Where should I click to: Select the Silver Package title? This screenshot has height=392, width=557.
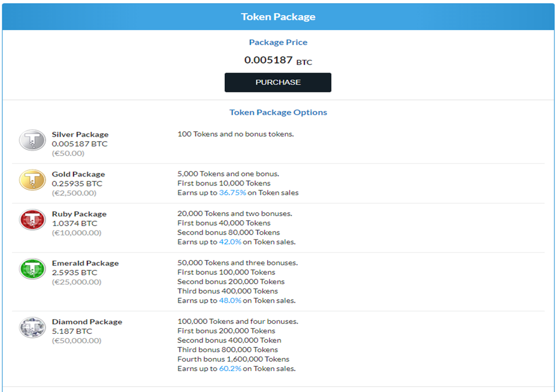coord(80,134)
